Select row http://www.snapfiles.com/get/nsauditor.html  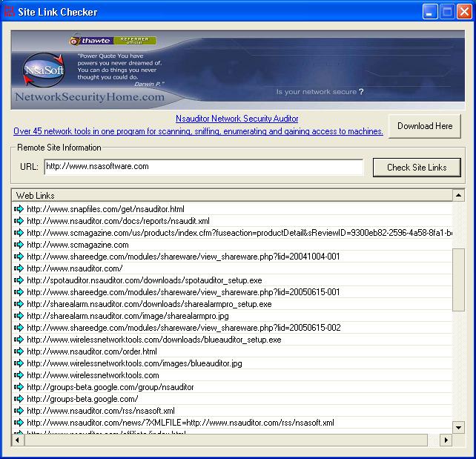[232, 209]
